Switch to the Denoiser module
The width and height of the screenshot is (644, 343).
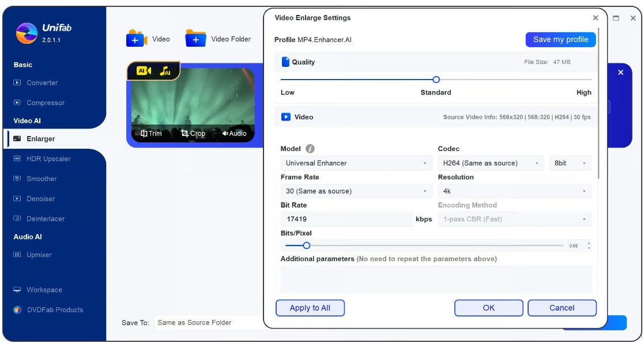coord(41,199)
